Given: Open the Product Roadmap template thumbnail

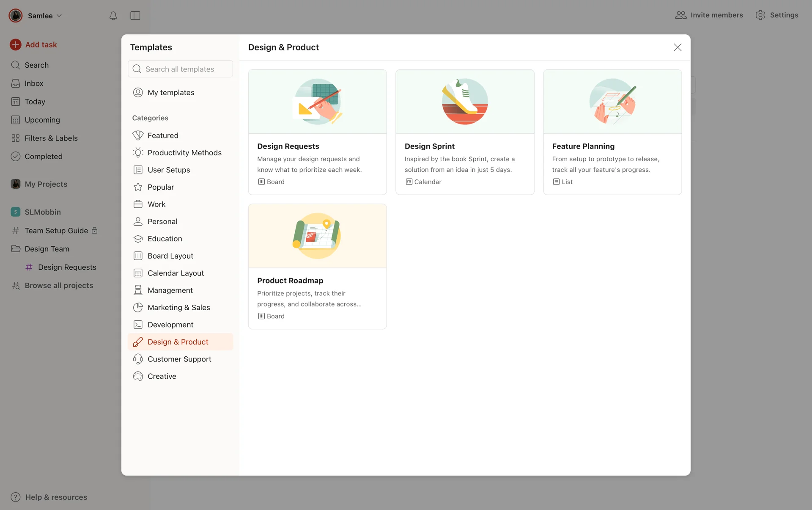Looking at the screenshot, I should click(317, 236).
